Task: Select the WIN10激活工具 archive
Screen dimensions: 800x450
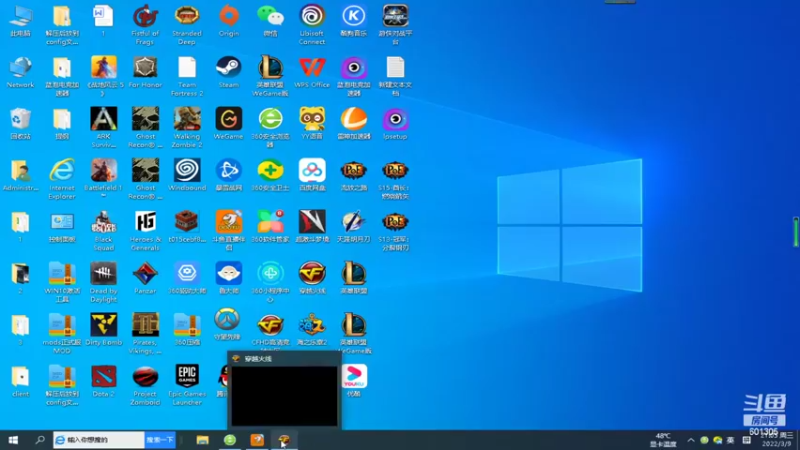Action: (x=62, y=282)
